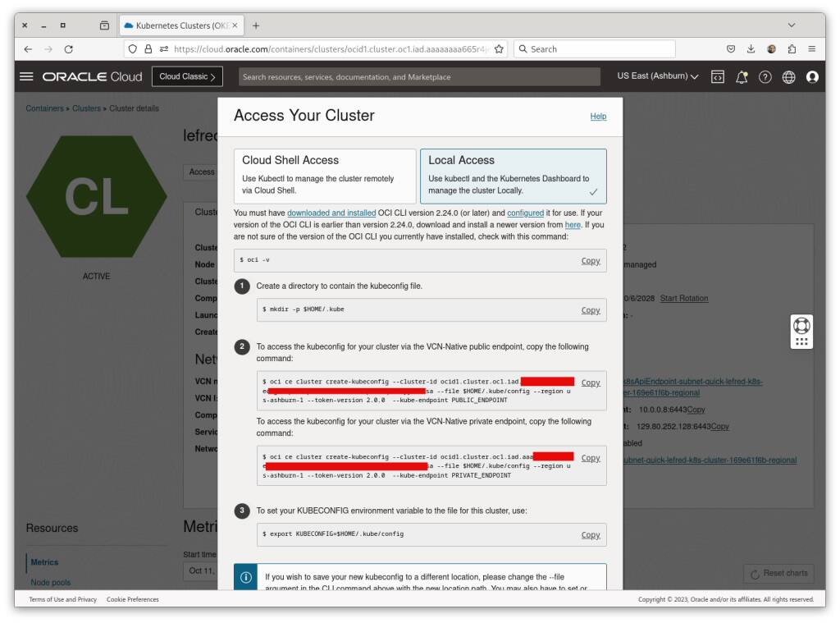
Task: Open Cookie Preferences footer link
Action: point(132,599)
